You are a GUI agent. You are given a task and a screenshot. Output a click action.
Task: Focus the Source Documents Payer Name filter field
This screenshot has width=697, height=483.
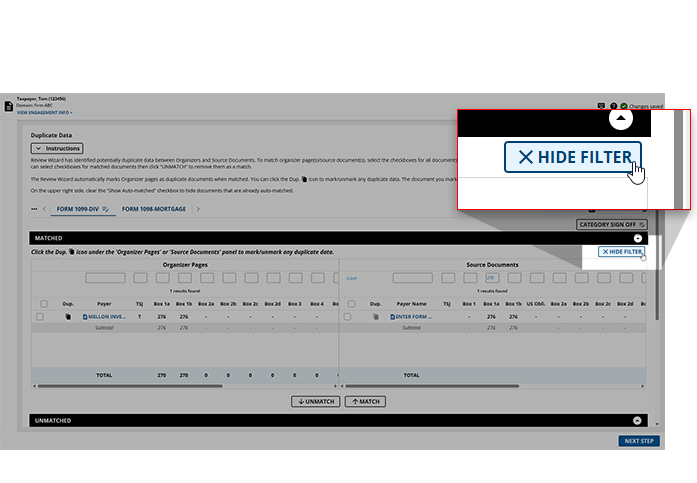coord(413,278)
